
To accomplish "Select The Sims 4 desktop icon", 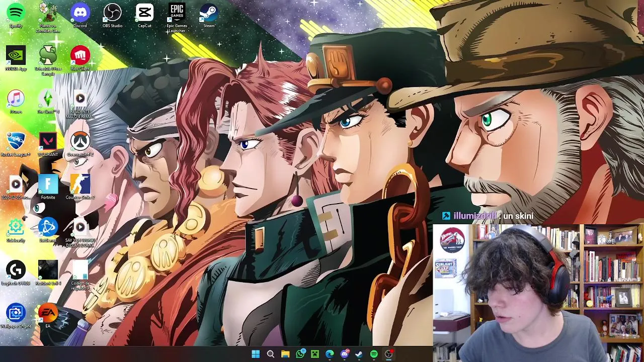I will coord(48,102).
